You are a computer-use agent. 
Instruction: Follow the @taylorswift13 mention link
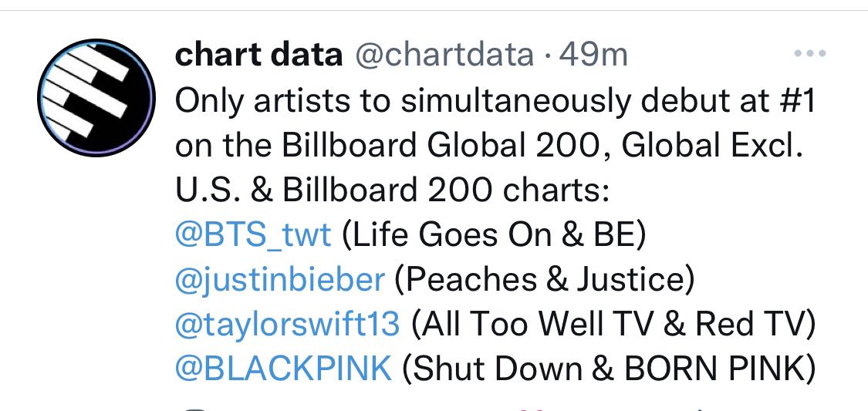coord(287,325)
